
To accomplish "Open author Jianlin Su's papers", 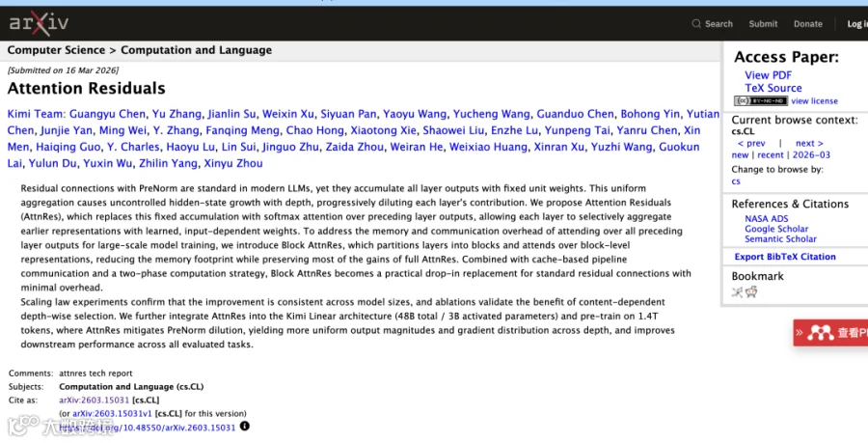I will 231,114.
